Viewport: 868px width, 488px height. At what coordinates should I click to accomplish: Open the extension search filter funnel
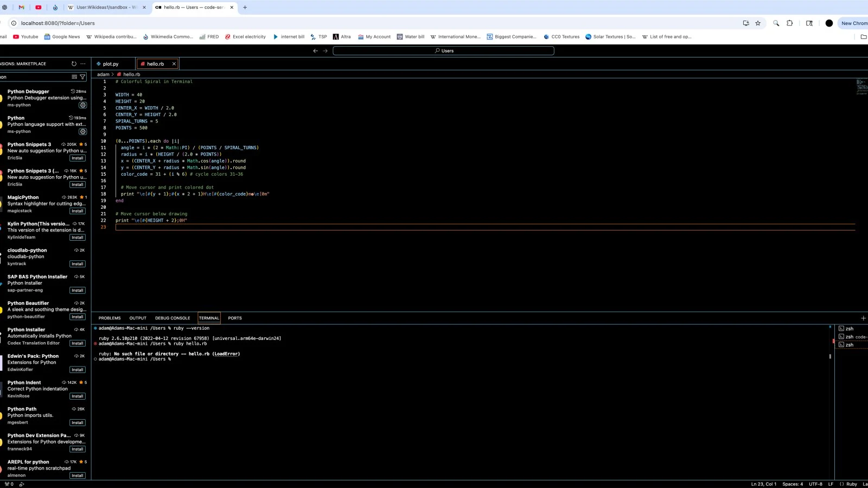pyautogui.click(x=82, y=77)
